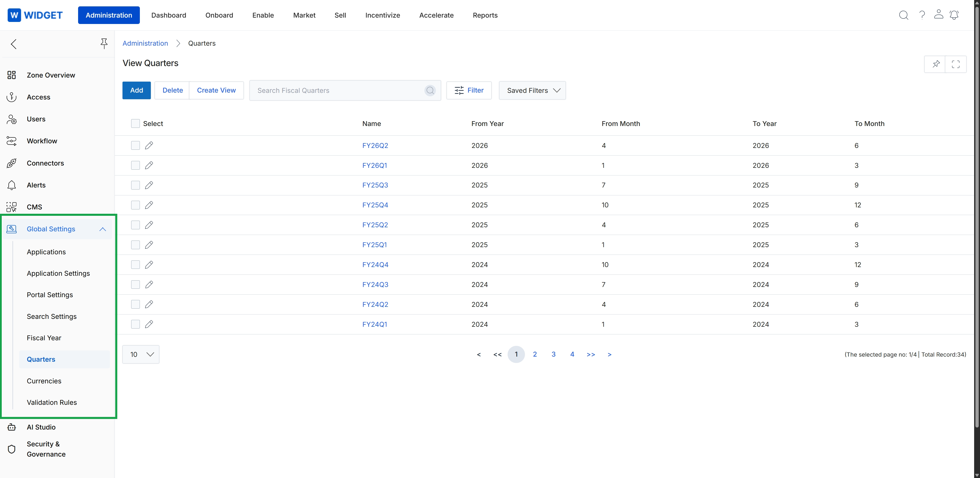980x478 pixels.
Task: Open the help question mark icon
Action: click(922, 15)
